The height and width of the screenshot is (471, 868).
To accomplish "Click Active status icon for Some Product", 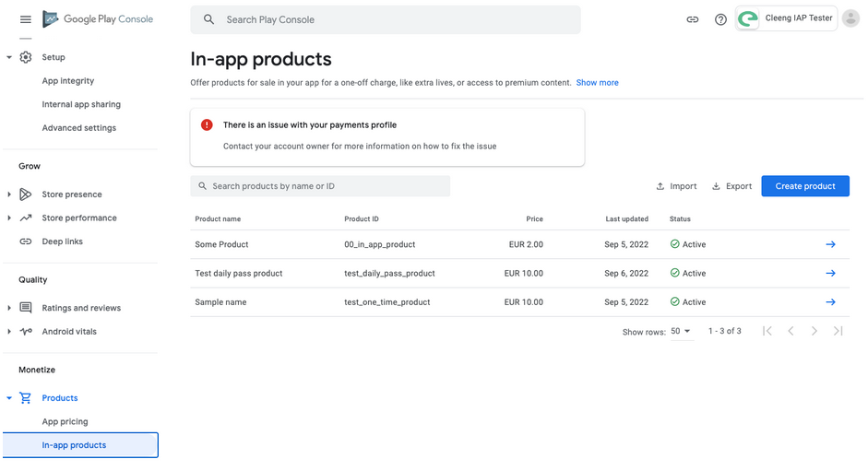I will coord(675,244).
